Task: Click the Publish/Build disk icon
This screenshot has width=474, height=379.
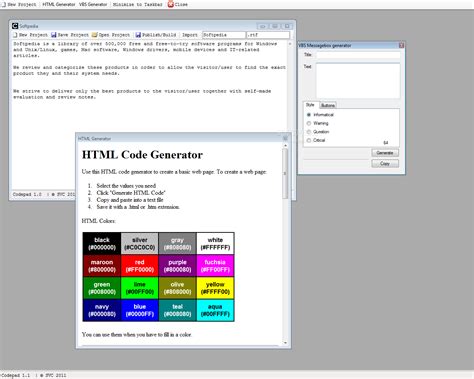Action: point(138,35)
